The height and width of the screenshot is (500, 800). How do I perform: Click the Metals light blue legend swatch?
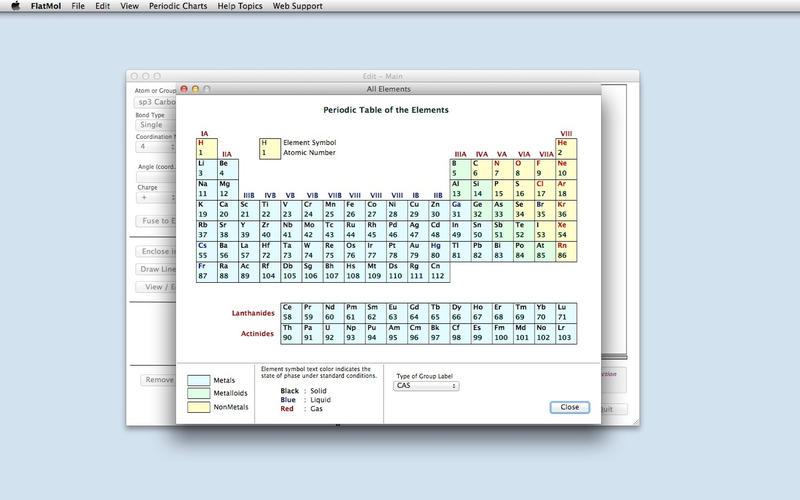click(198, 380)
